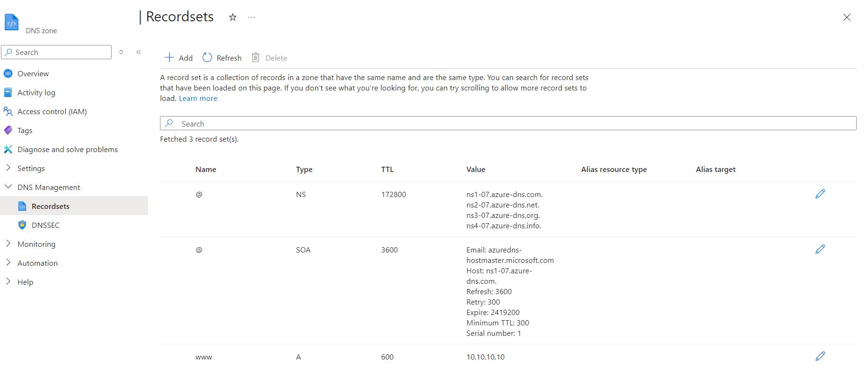The height and width of the screenshot is (369, 868).
Task: Click the value 10.10.10.10
Action: click(x=485, y=357)
